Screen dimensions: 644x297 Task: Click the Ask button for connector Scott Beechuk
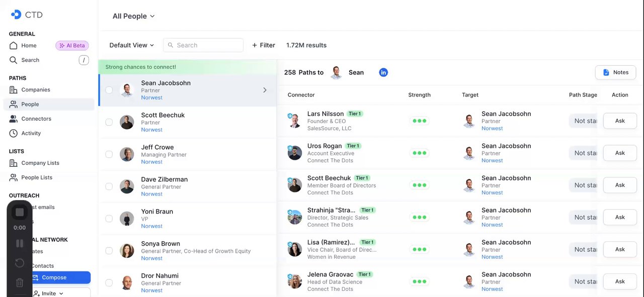[620, 185]
